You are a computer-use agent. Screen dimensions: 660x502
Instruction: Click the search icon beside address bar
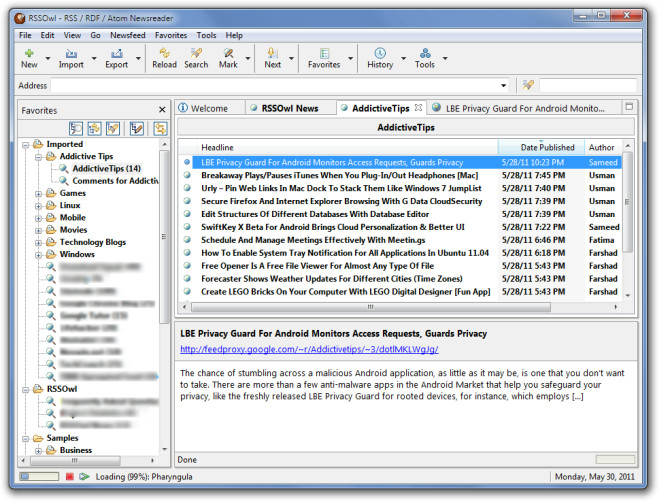click(528, 85)
